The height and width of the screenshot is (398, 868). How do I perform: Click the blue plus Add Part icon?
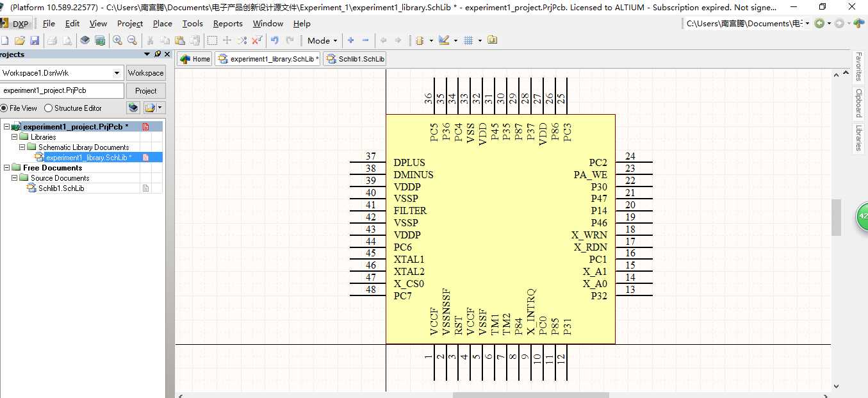coord(350,40)
